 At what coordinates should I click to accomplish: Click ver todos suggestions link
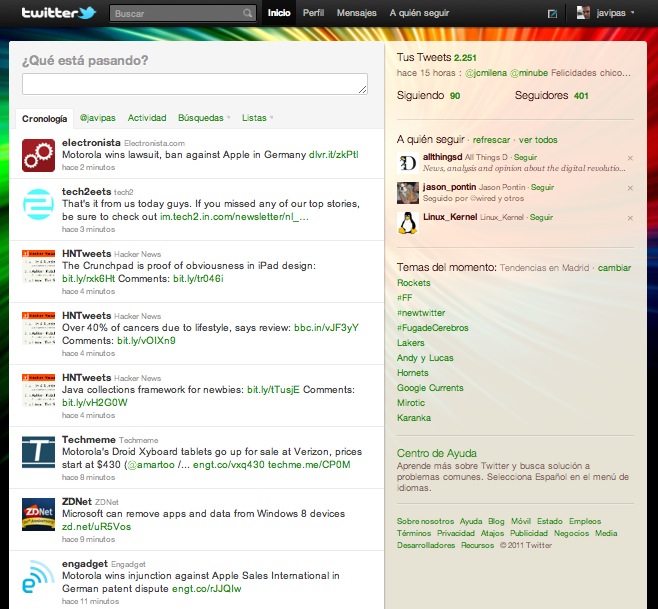[x=538, y=140]
